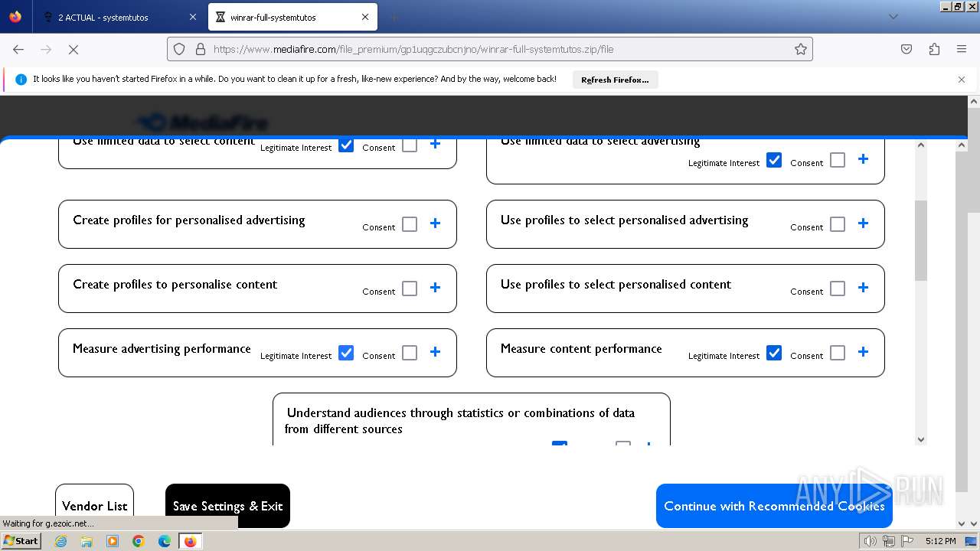Open the Save to Pocket icon

click(x=906, y=49)
